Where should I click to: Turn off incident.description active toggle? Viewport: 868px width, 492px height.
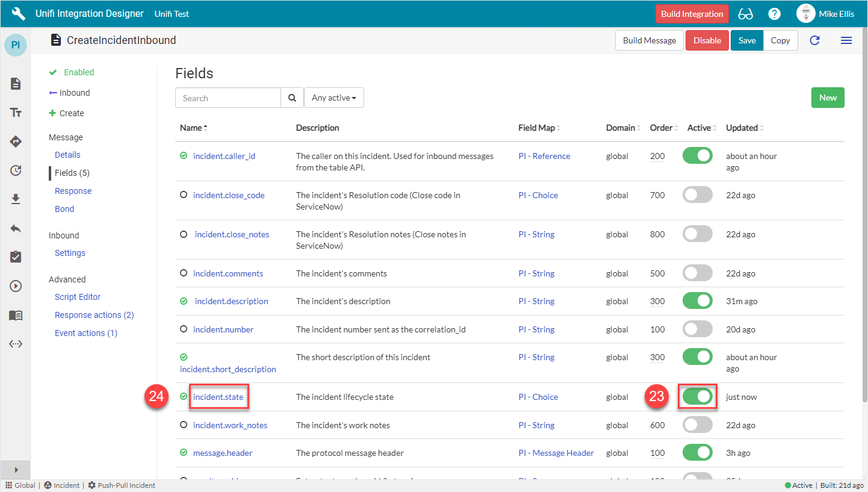(x=697, y=301)
